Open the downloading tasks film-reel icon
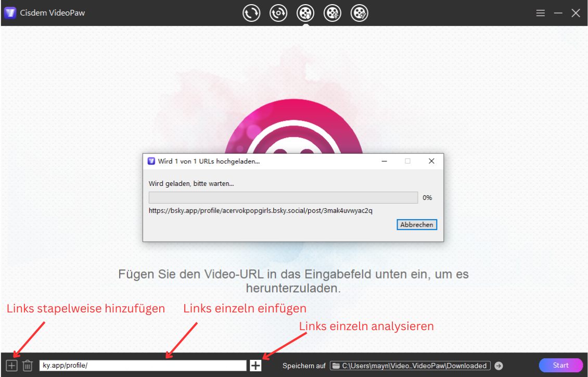588x377 pixels. (333, 12)
